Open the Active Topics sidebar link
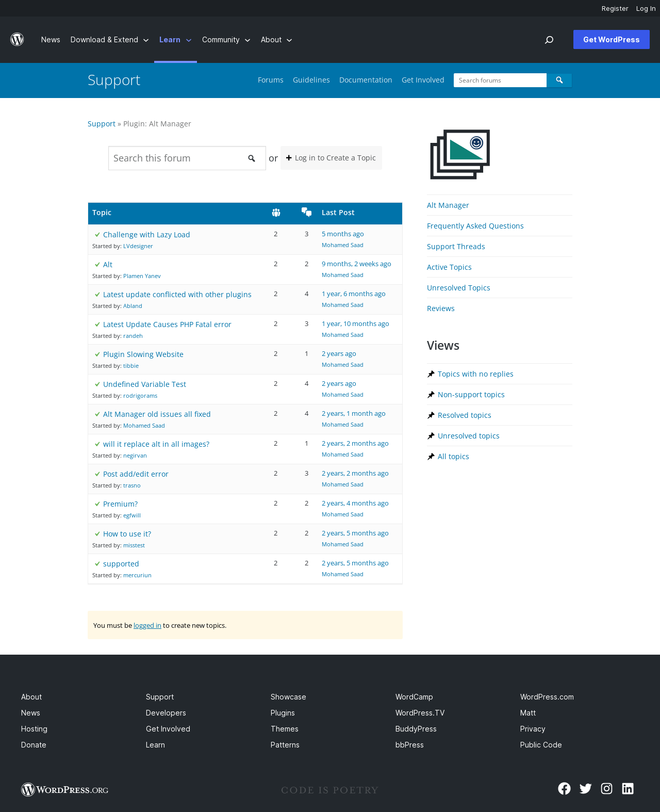Viewport: 660px width, 812px height. [449, 267]
